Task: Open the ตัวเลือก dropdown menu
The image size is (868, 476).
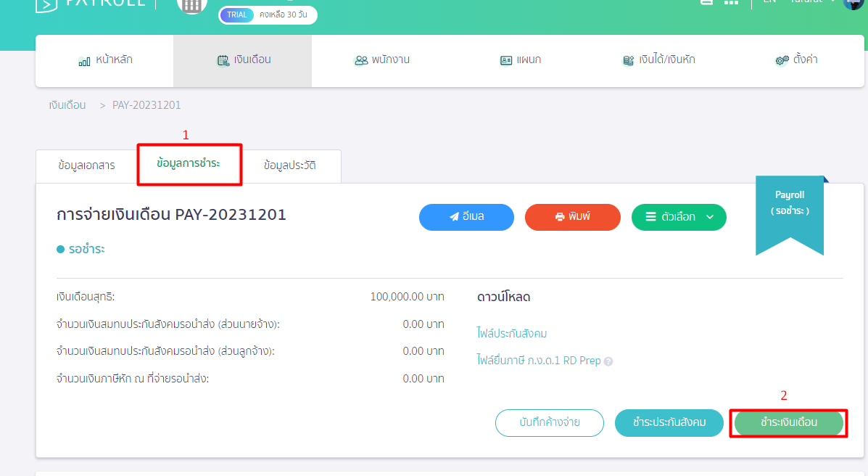Action: click(x=679, y=217)
